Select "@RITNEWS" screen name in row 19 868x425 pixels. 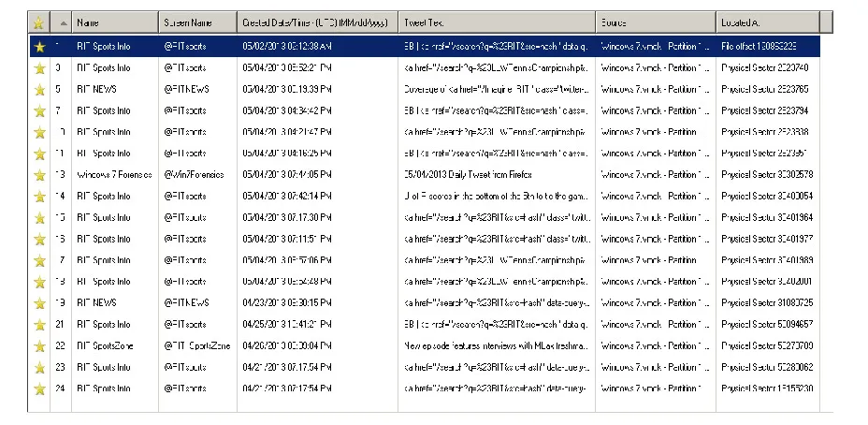coord(186,303)
